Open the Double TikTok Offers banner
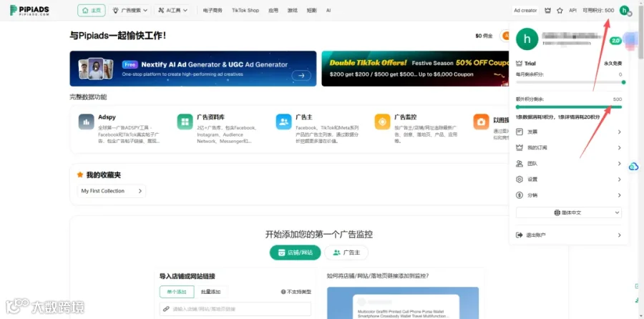 tap(415, 69)
